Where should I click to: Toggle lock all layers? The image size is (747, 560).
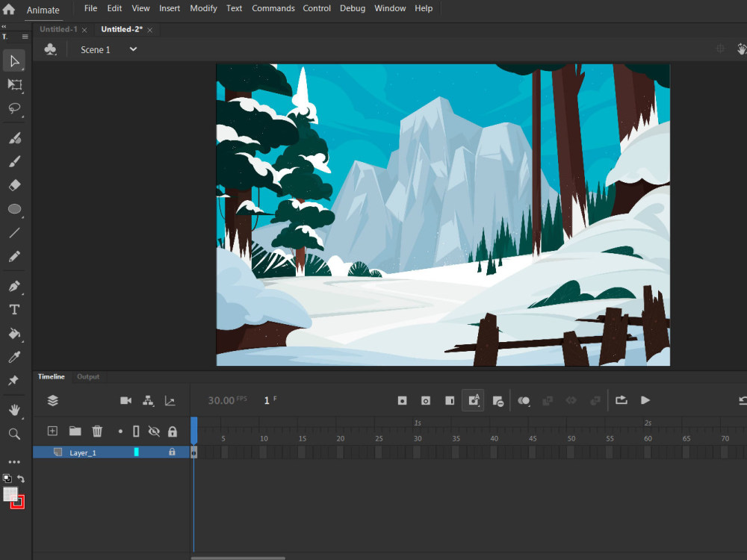coord(173,432)
